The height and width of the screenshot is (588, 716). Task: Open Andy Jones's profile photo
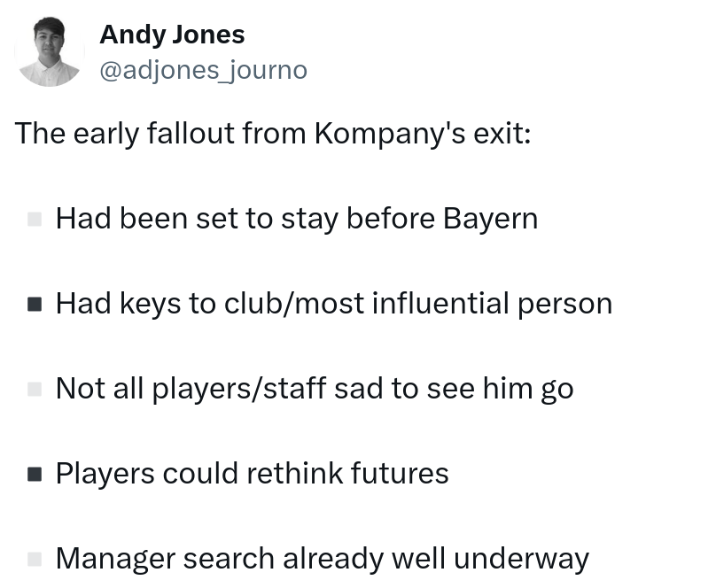click(50, 53)
